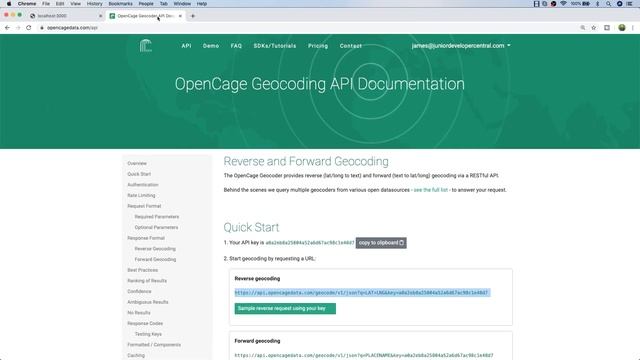Open the Chrome menu in menu bar
Viewport: 640px width, 360px height.
[27, 4]
